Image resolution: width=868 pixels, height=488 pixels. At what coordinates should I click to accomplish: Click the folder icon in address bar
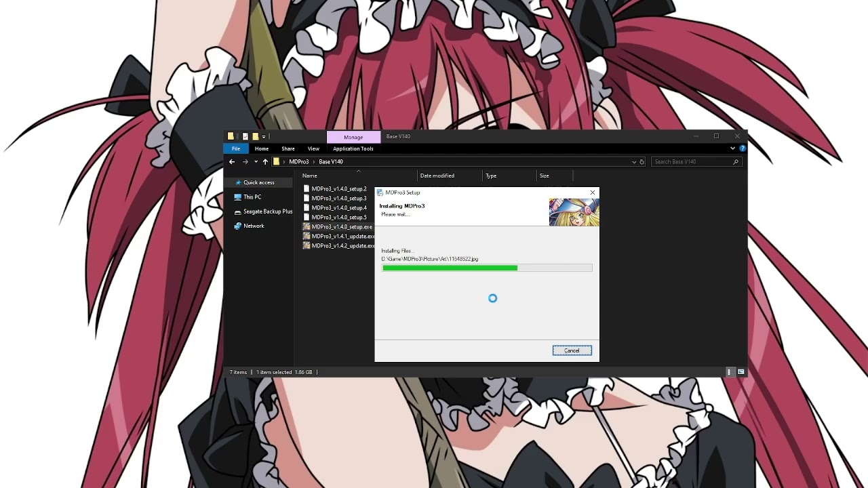click(277, 162)
